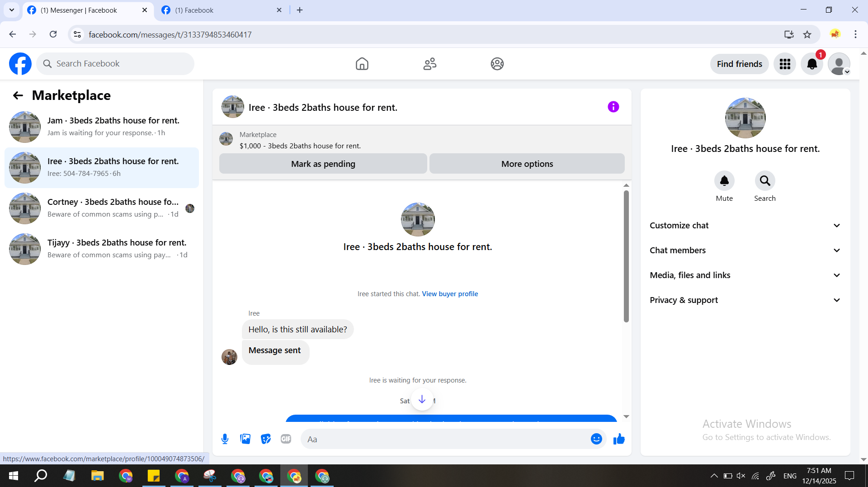Open Jam conversation in chat list

(102, 127)
